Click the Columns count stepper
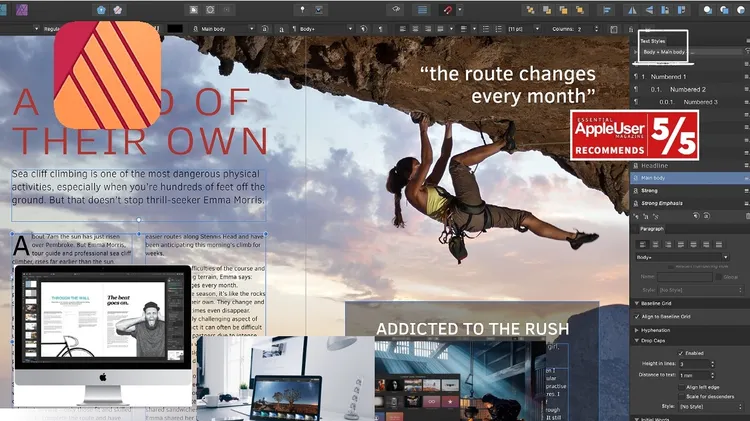The height and width of the screenshot is (421, 750). pos(596,29)
